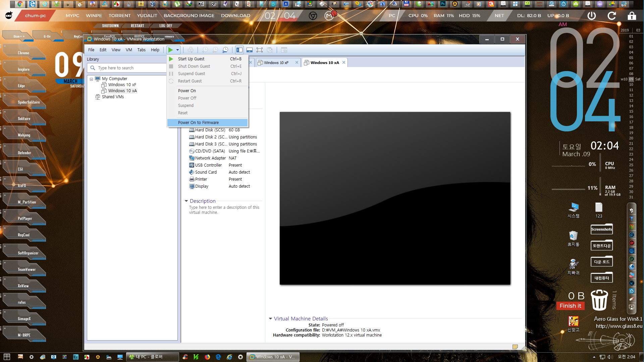
Task: Choose Power On in the menu
Action: pos(208,91)
